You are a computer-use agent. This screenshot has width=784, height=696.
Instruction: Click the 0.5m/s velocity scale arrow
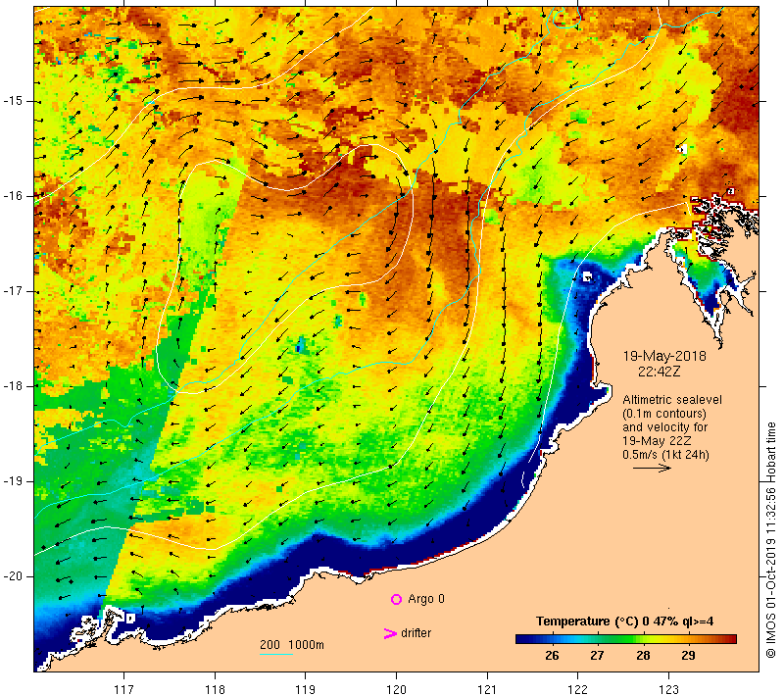point(652,468)
